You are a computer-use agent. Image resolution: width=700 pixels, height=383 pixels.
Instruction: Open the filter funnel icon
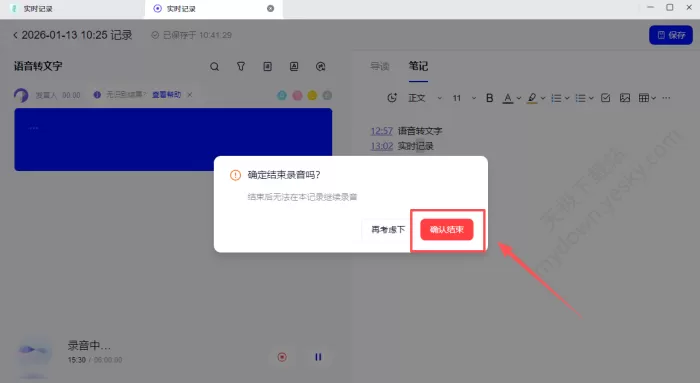(x=241, y=67)
